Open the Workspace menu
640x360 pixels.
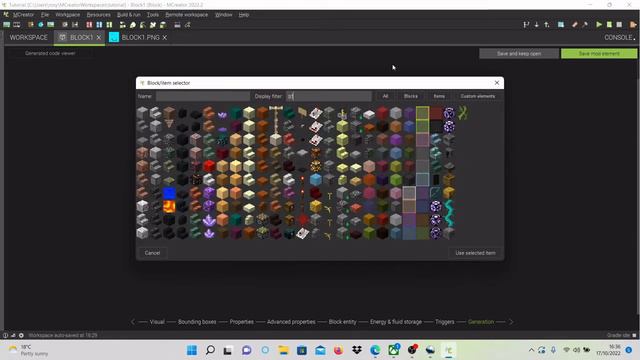click(68, 15)
